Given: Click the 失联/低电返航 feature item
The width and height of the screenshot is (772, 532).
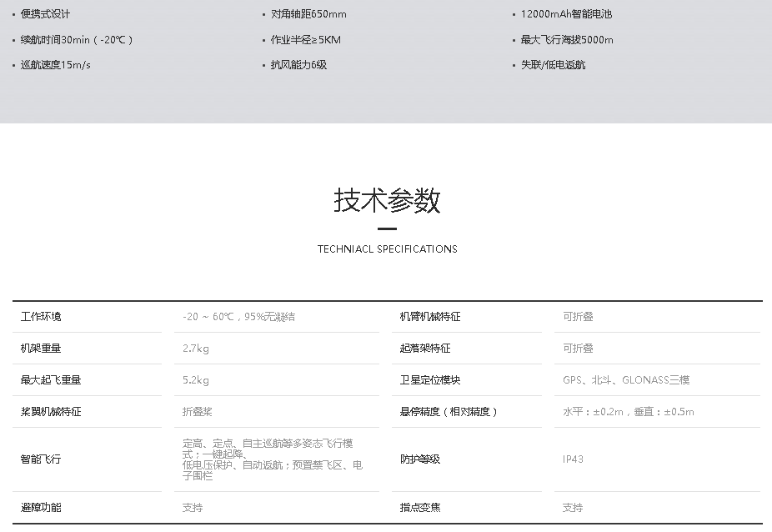Looking at the screenshot, I should pos(553,64).
